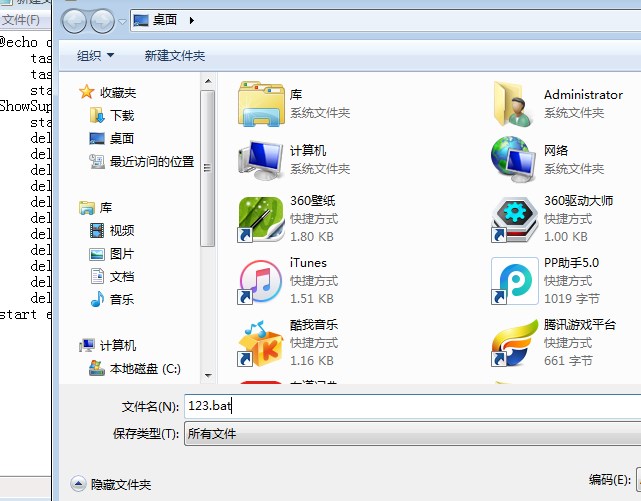641x501 pixels.
Task: Collapse folders with 隐藏文件夹 arrow
Action: pyautogui.click(x=78, y=484)
